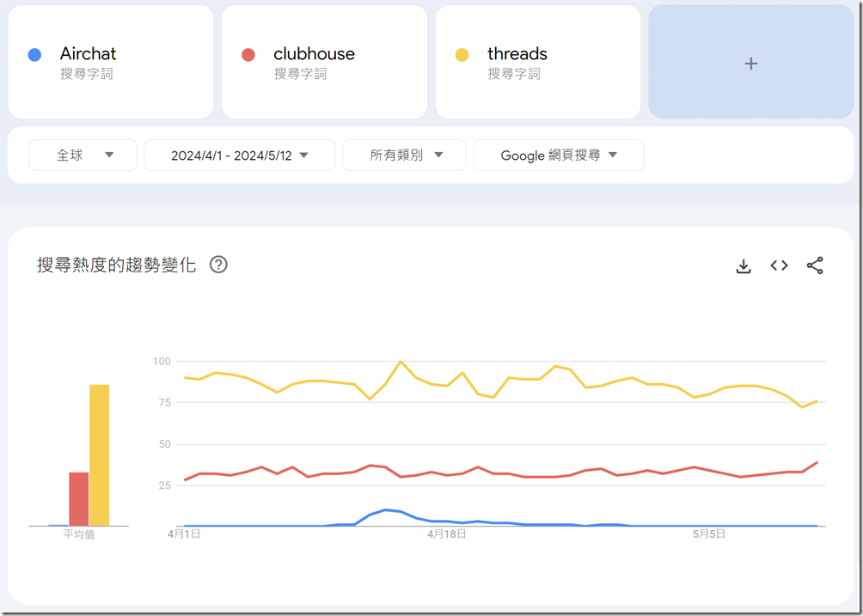
Task: Click the red dot beside clubhouse
Action: click(x=248, y=55)
